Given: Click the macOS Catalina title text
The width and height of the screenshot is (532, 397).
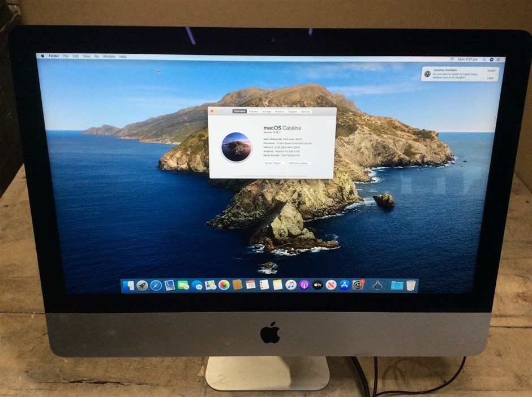Looking at the screenshot, I should coord(282,128).
